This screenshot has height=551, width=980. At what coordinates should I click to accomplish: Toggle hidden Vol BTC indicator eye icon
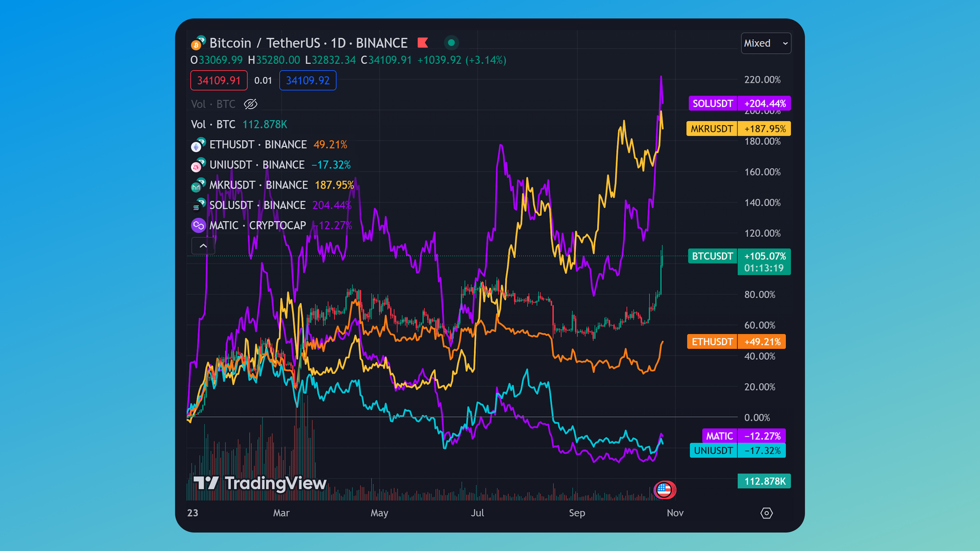click(250, 104)
